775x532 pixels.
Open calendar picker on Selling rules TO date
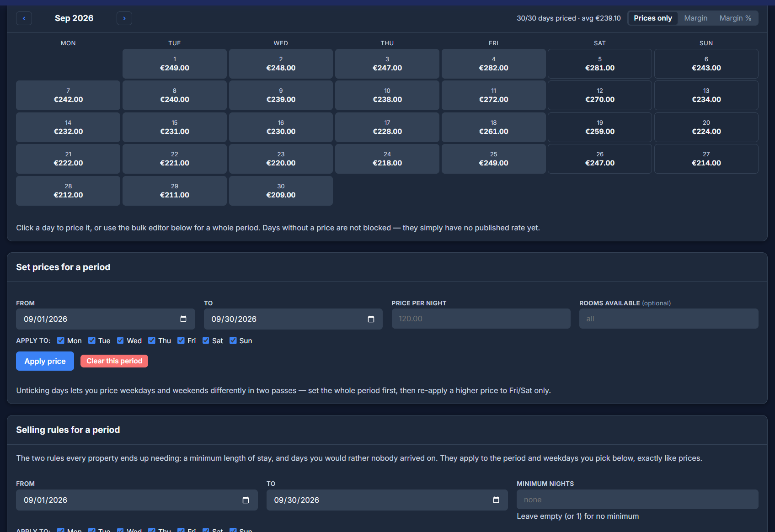(x=496, y=500)
